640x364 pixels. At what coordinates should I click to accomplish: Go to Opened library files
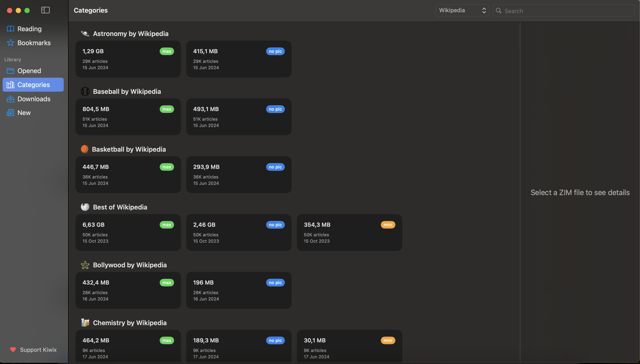click(x=33, y=71)
